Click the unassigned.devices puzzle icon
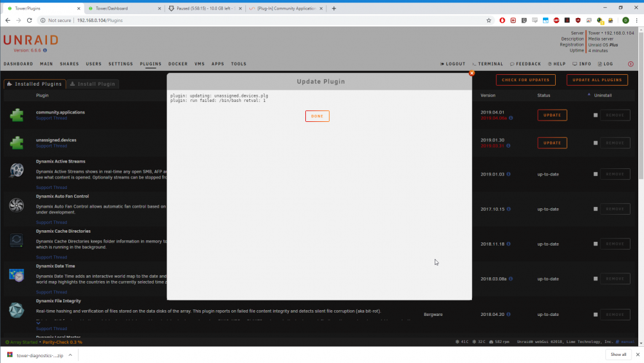 (x=17, y=142)
